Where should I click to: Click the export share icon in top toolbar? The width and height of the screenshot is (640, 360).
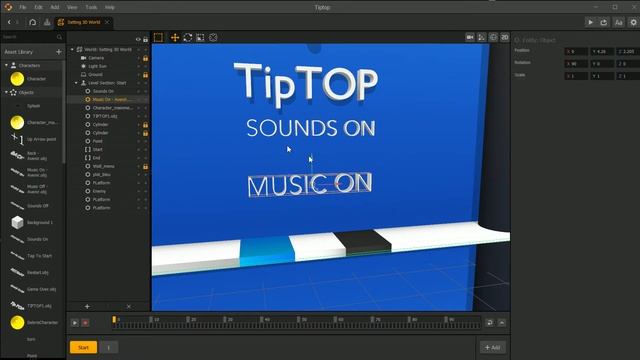604,22
